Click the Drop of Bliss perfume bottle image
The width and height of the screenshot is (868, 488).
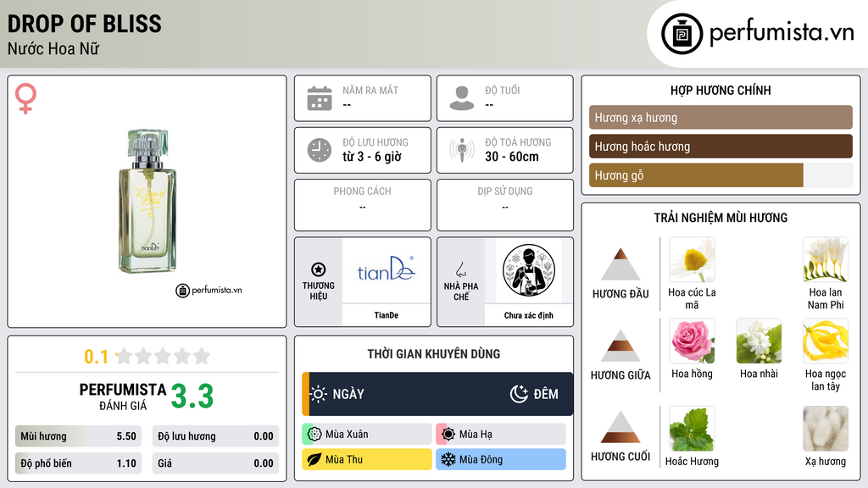[x=147, y=201]
